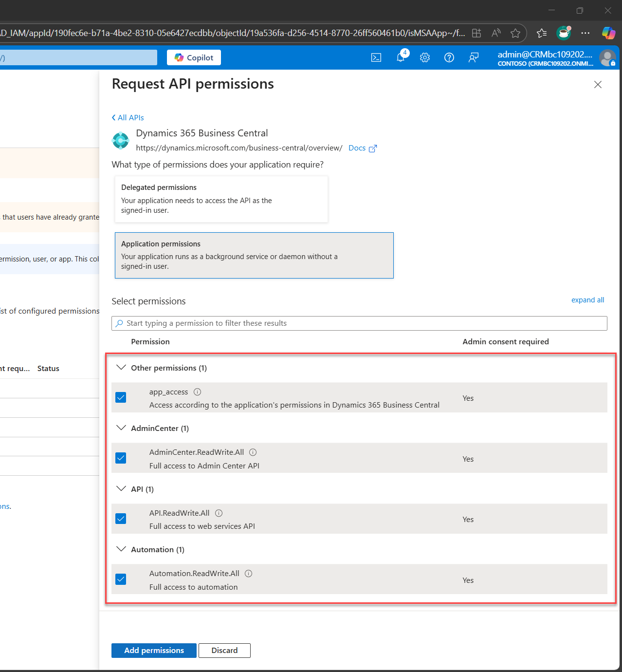Click Admin consent required column header
The image size is (622, 672).
click(506, 342)
